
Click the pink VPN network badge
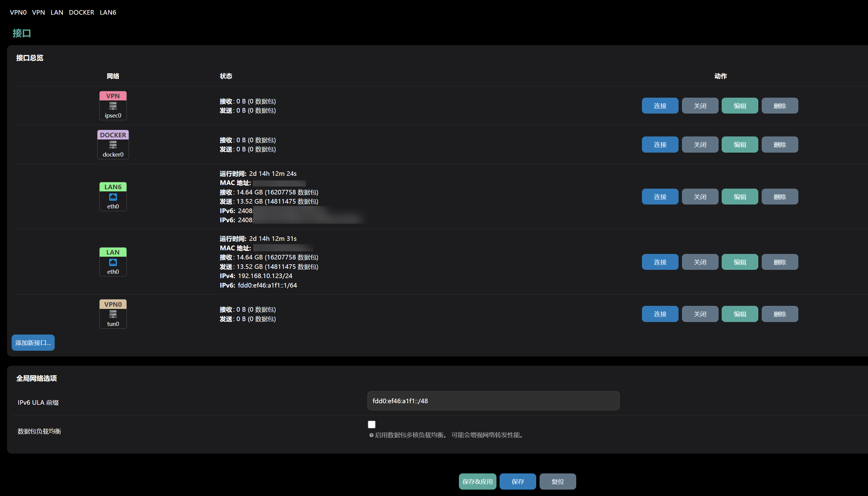pyautogui.click(x=113, y=96)
